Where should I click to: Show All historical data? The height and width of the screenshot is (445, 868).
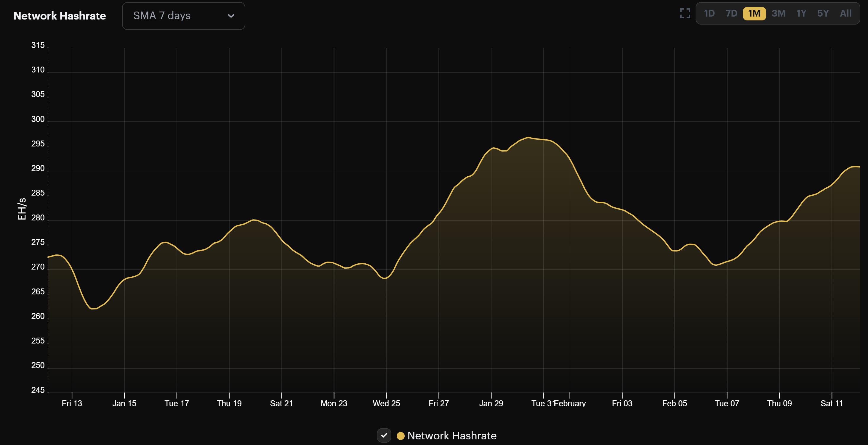[846, 14]
